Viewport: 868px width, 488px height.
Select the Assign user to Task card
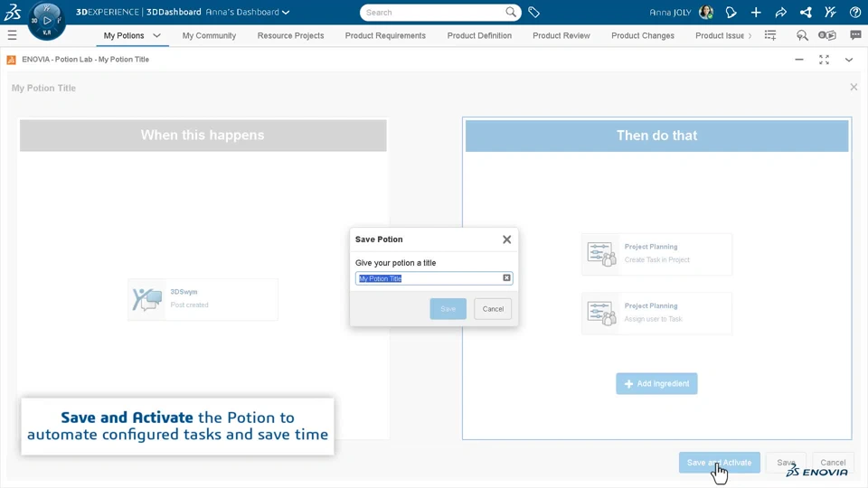pos(656,314)
